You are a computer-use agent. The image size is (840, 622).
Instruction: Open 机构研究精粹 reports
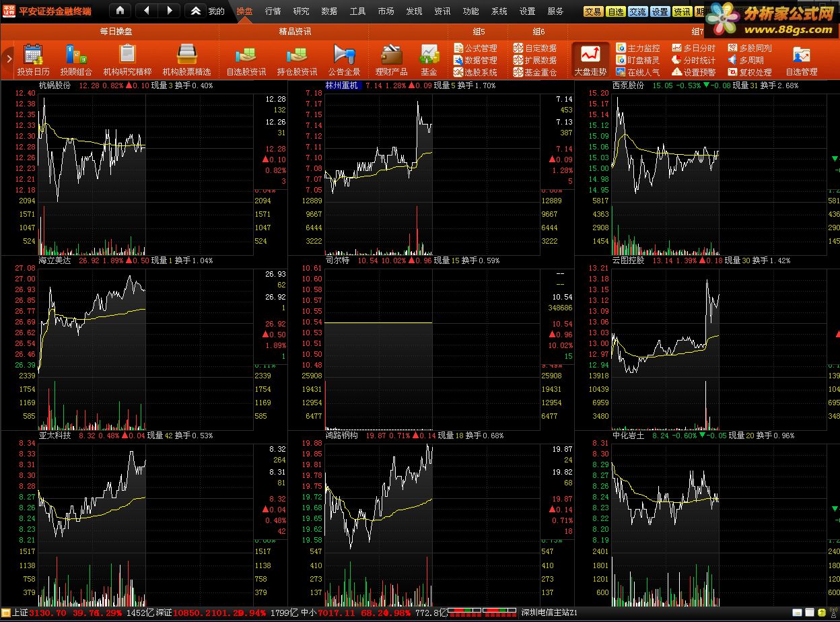[x=127, y=60]
